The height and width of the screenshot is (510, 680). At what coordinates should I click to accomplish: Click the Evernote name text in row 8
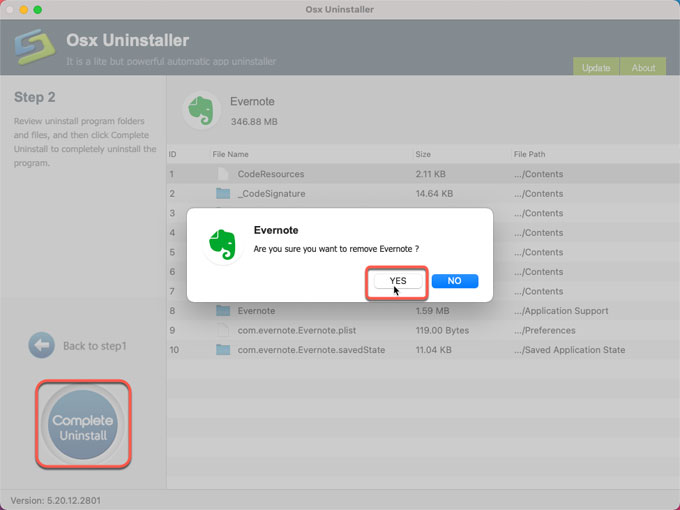point(256,311)
